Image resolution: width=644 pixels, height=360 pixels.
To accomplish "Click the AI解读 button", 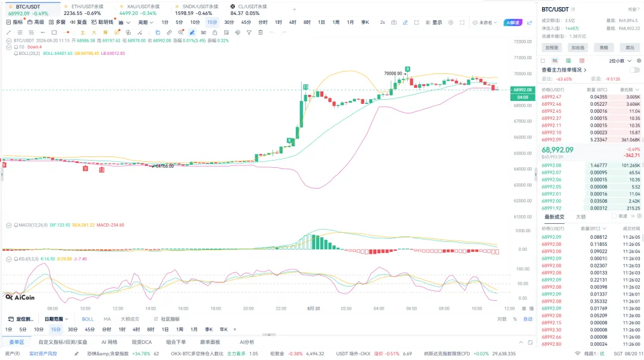I will pyautogui.click(x=513, y=23).
